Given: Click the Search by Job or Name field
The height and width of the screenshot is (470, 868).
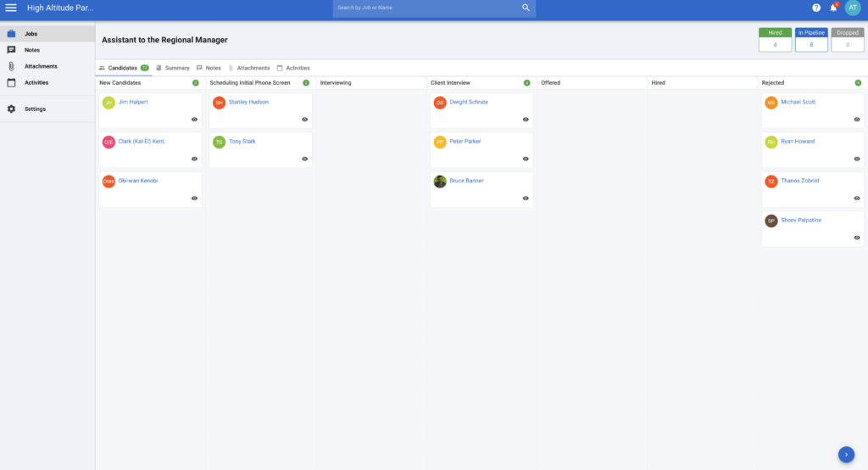Looking at the screenshot, I should click(424, 8).
